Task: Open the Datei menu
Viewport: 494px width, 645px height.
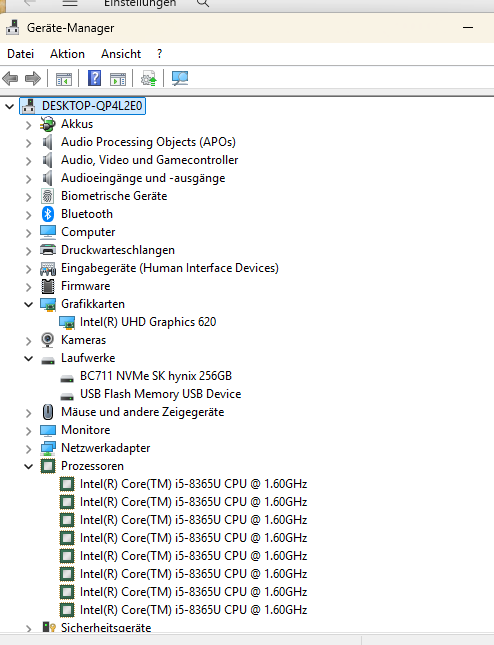Action: point(21,54)
